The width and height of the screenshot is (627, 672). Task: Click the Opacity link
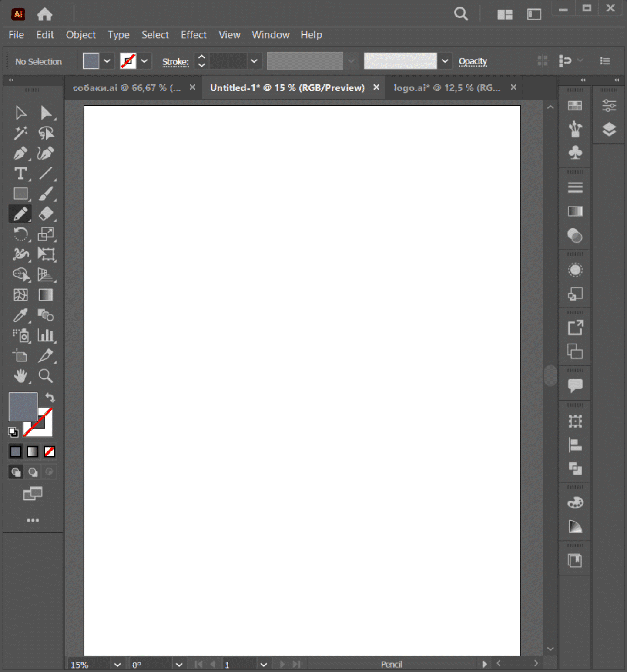coord(473,61)
